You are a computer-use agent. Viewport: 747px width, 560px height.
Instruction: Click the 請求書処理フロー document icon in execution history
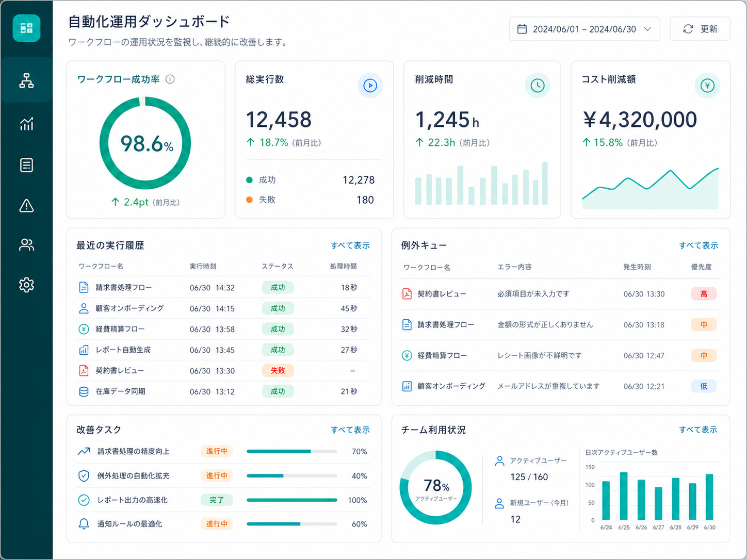(x=84, y=287)
